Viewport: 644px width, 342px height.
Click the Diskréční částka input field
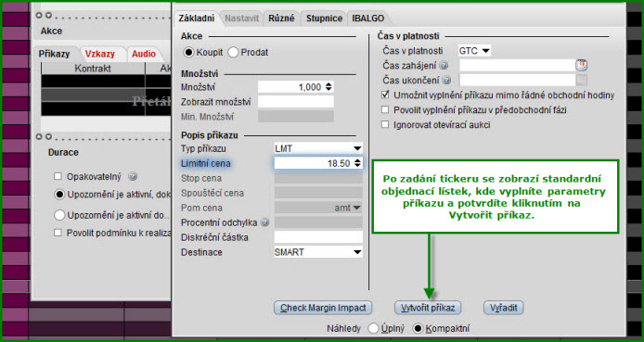tap(318, 237)
